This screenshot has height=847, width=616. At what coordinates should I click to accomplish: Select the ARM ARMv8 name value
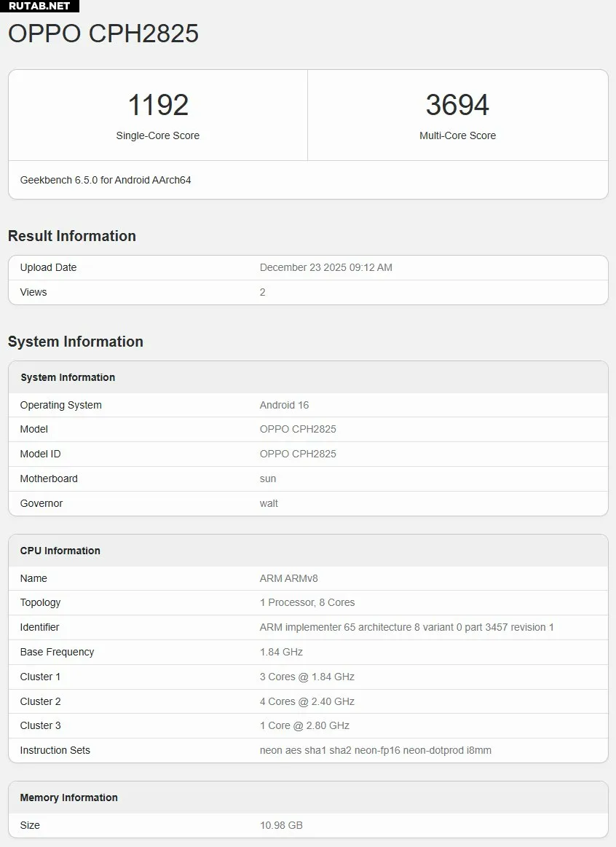point(288,578)
